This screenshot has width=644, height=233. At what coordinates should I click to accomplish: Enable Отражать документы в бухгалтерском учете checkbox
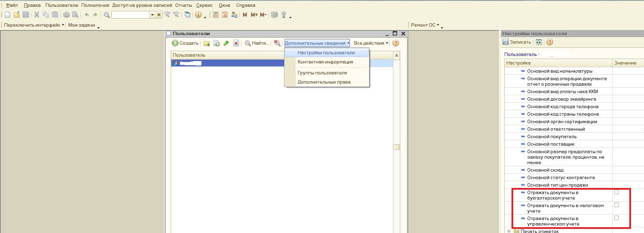pos(616,192)
